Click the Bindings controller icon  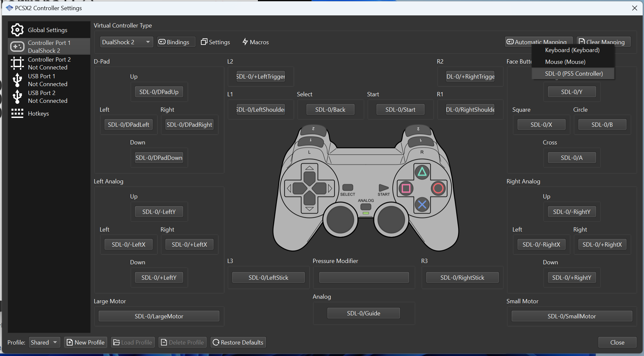pyautogui.click(x=163, y=42)
